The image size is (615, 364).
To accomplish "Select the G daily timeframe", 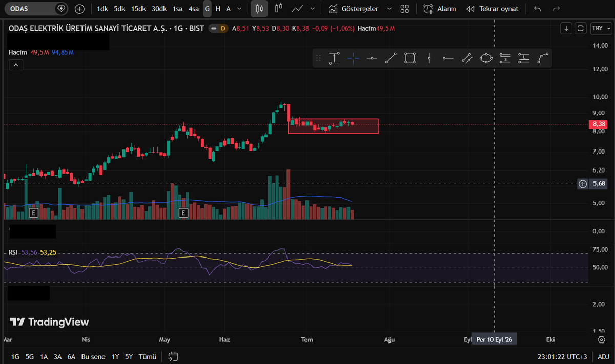I will click(x=207, y=9).
